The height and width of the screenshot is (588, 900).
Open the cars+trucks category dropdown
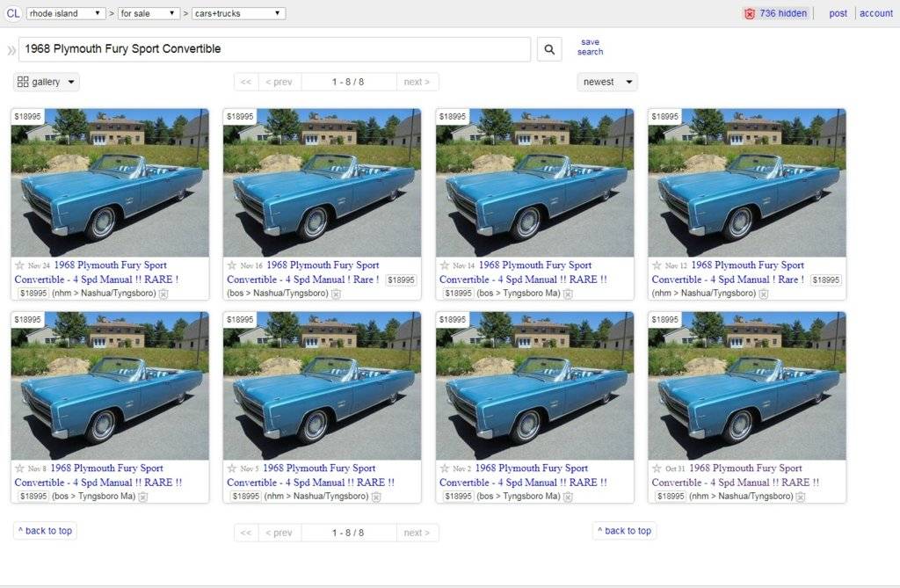click(x=237, y=13)
